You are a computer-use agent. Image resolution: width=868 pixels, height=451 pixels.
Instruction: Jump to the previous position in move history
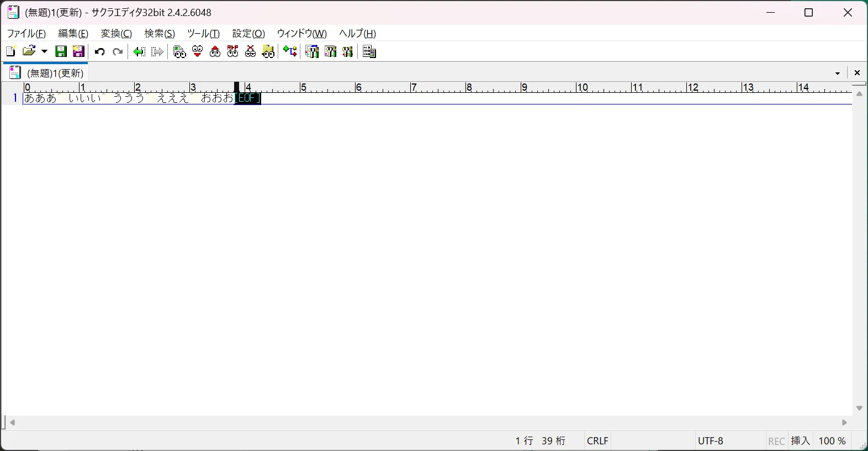coord(139,51)
